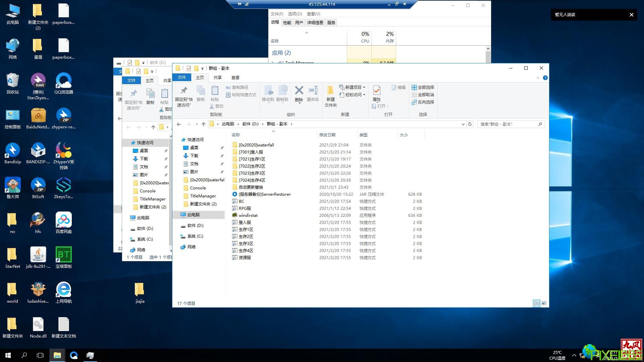Select TitleManager in front Quick access
The height and width of the screenshot is (362, 644).
point(199,196)
